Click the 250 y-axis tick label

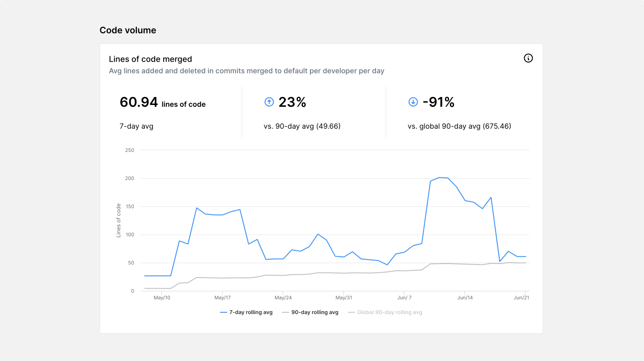130,150
